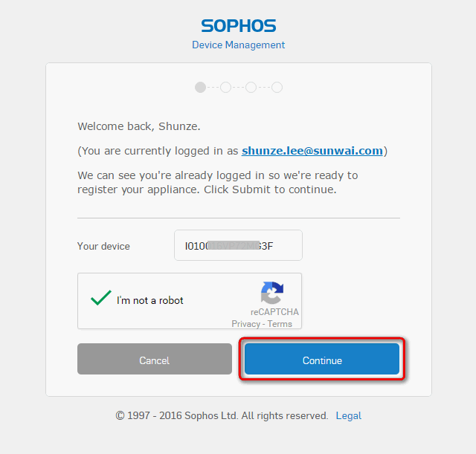Select the second step indicator circle
This screenshot has height=454, width=476.
point(225,88)
